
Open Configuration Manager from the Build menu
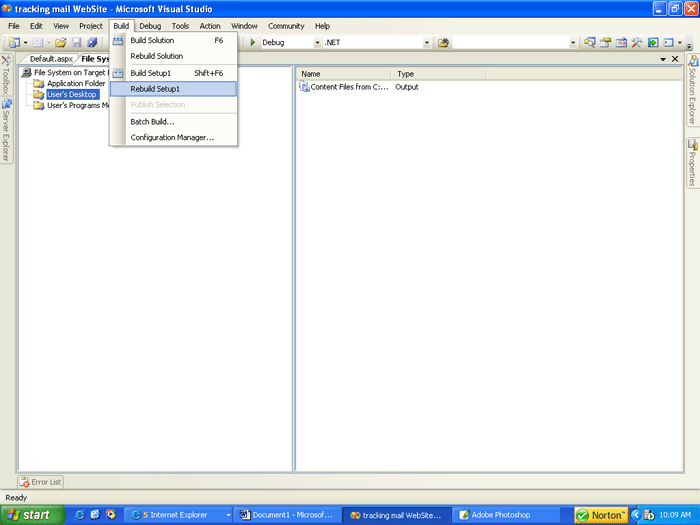[x=174, y=138]
